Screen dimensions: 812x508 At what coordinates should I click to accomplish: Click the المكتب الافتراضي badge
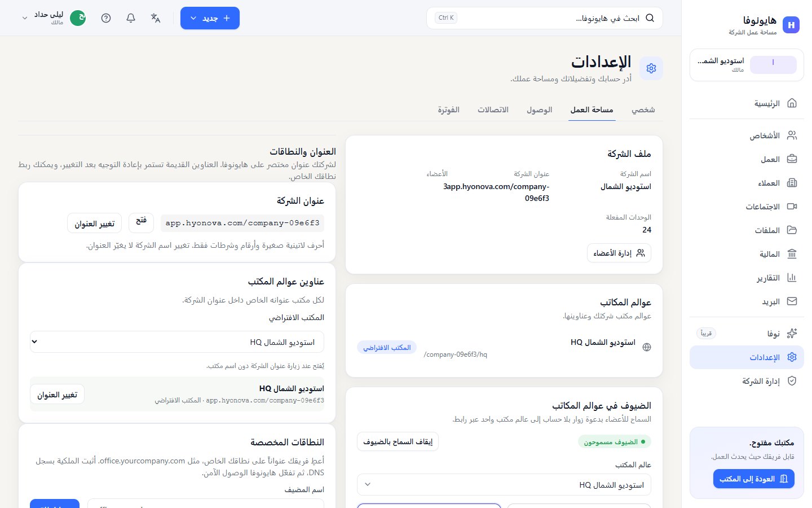[387, 348]
